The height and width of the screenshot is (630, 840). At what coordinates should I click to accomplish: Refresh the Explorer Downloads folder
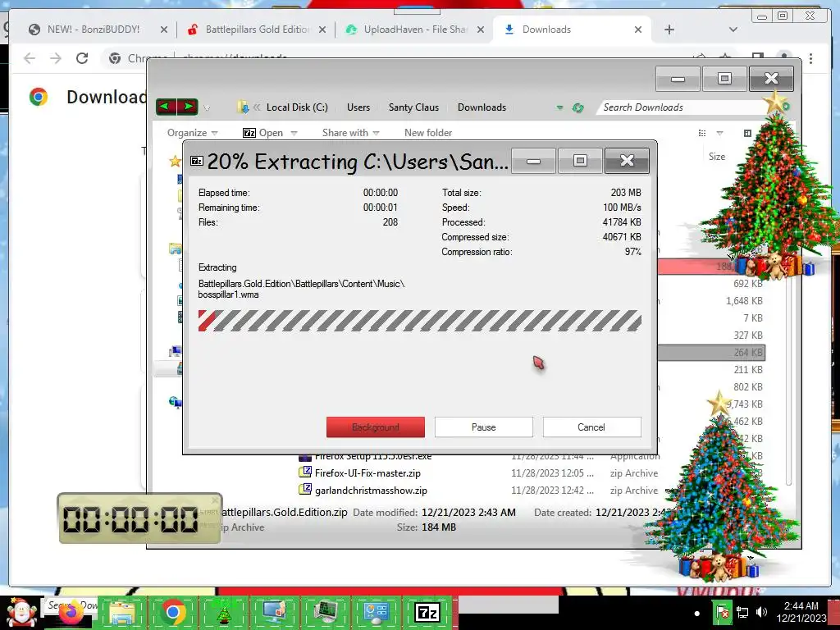(x=577, y=107)
